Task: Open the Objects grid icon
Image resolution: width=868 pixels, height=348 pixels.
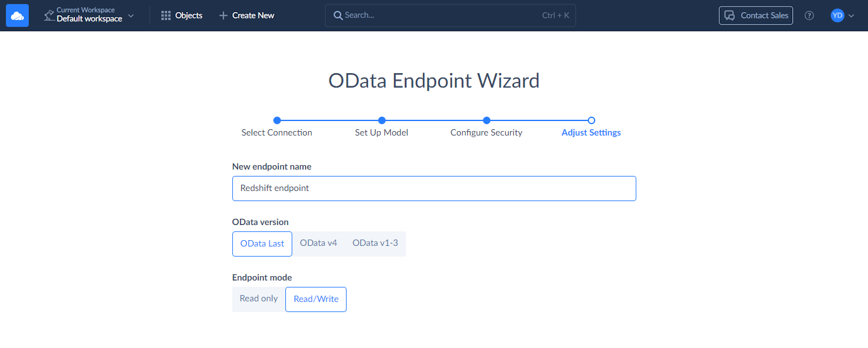Action: 166,15
